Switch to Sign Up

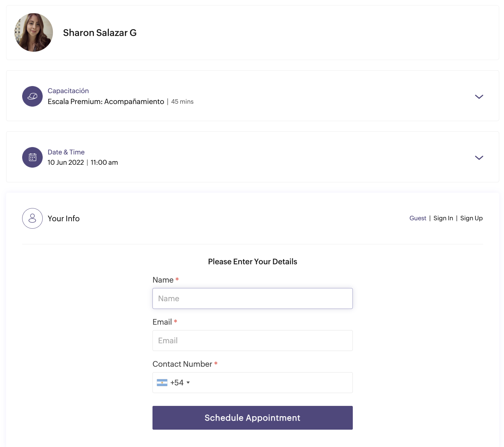471,218
